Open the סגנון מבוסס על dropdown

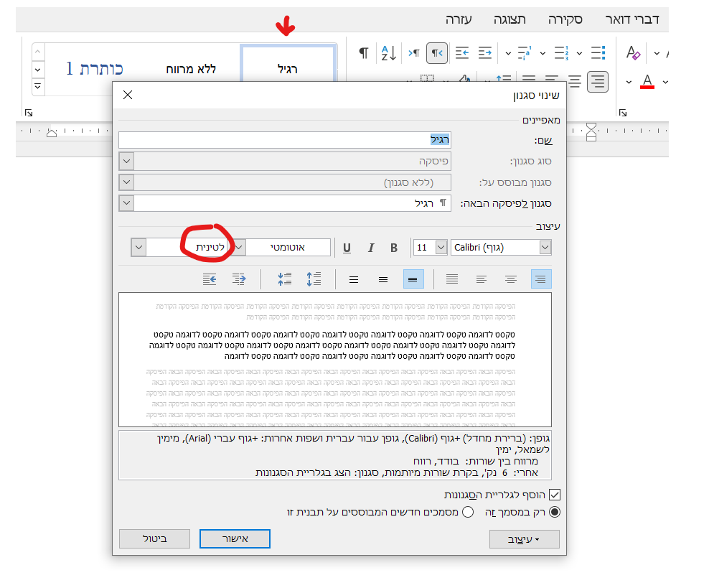126,182
